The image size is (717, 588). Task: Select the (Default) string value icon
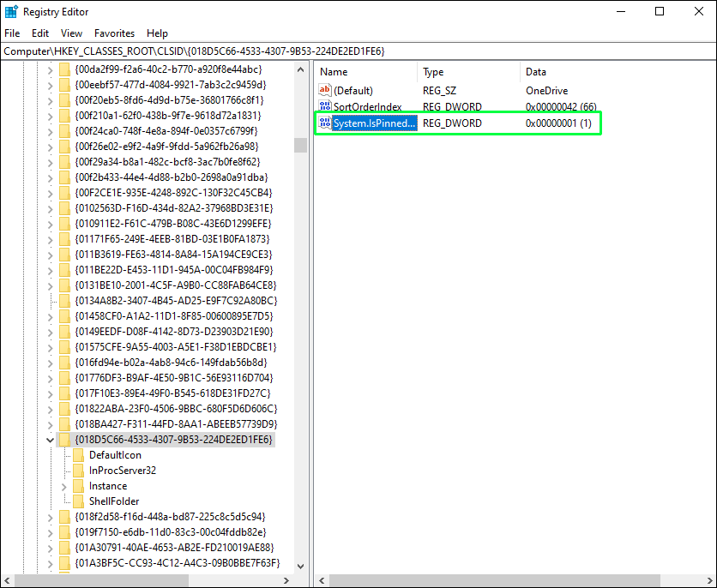pos(325,90)
